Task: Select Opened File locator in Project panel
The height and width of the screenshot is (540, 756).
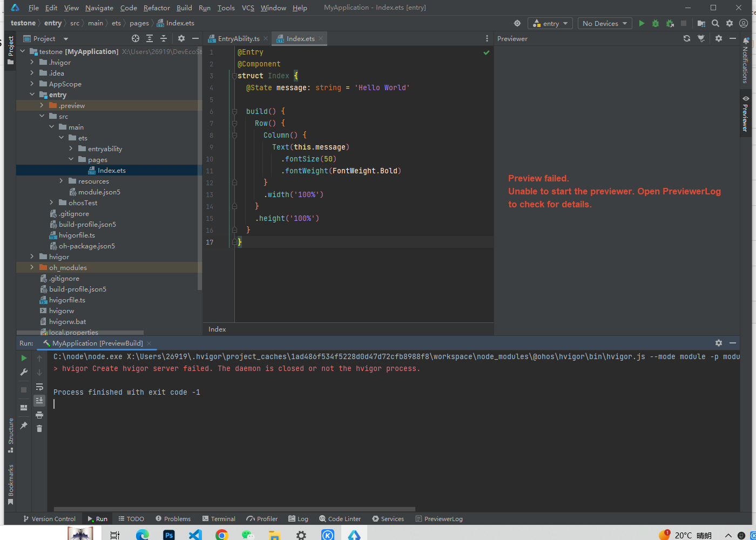Action: [136, 38]
